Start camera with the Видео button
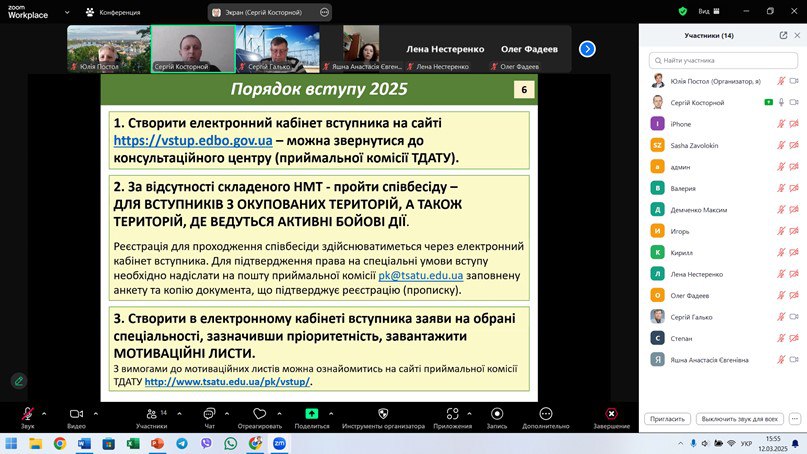The width and height of the screenshot is (807, 454). (x=76, y=417)
